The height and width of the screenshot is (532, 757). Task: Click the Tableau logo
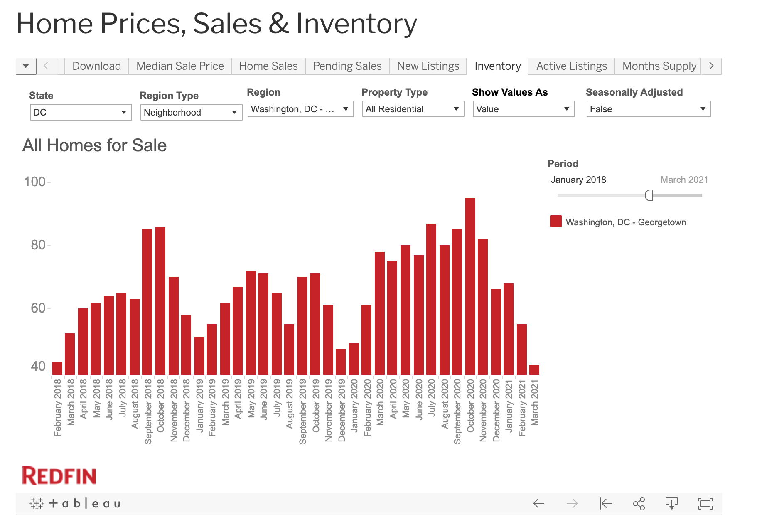(x=75, y=504)
